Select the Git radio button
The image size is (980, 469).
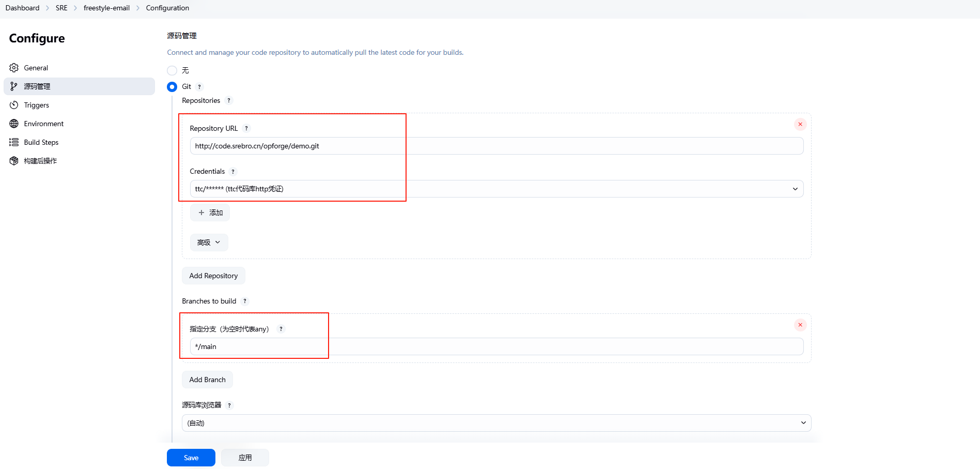(x=172, y=87)
